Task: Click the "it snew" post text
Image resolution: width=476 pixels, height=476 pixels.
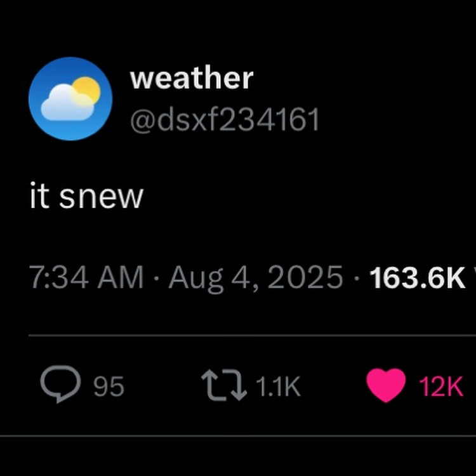Action: [x=86, y=196]
